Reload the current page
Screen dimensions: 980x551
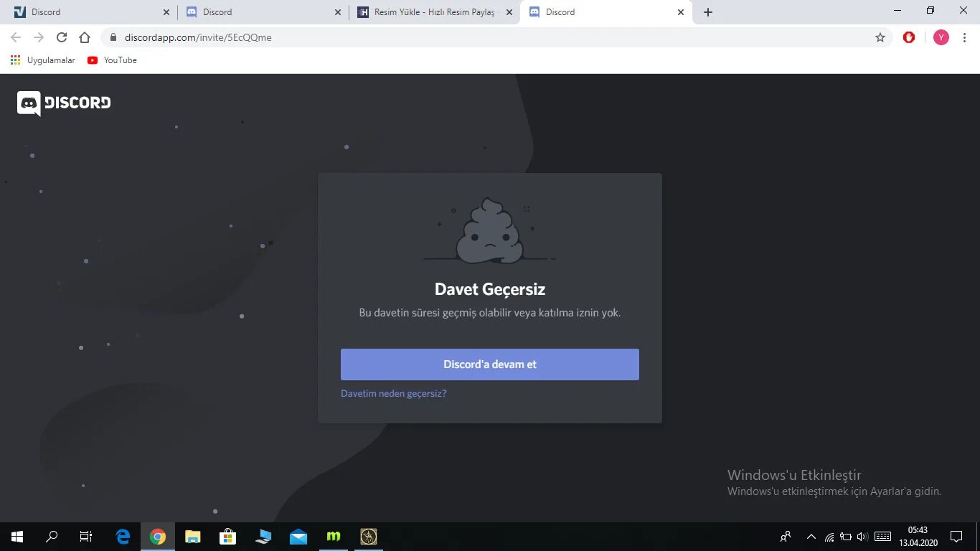(x=62, y=37)
